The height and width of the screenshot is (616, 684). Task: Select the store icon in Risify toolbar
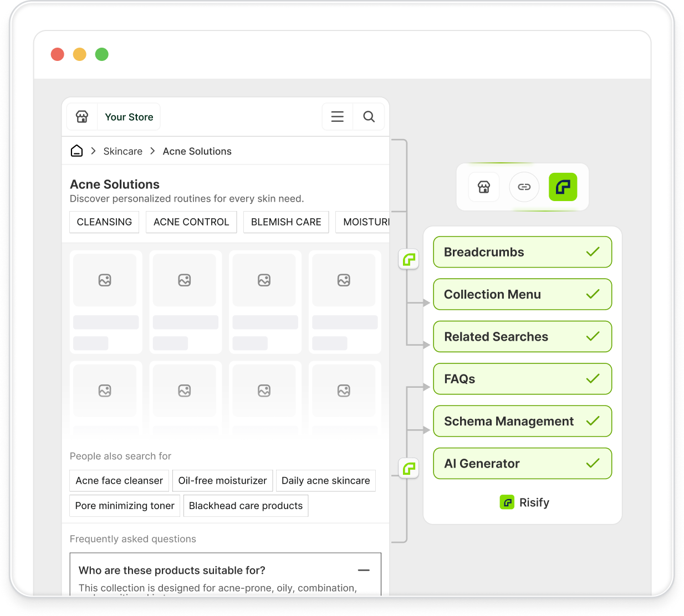click(x=484, y=187)
